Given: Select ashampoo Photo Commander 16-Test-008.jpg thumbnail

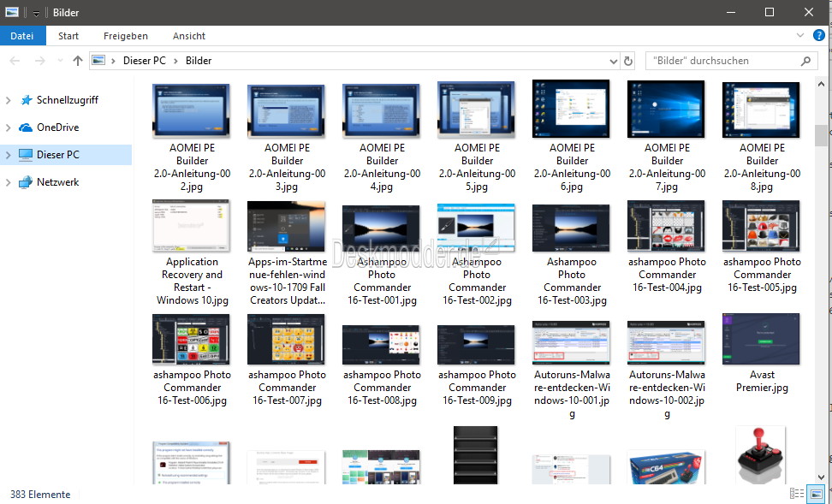Looking at the screenshot, I should (381, 345).
